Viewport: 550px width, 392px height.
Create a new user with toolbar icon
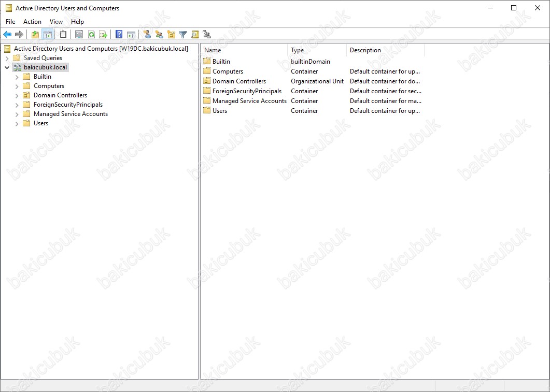(x=147, y=34)
